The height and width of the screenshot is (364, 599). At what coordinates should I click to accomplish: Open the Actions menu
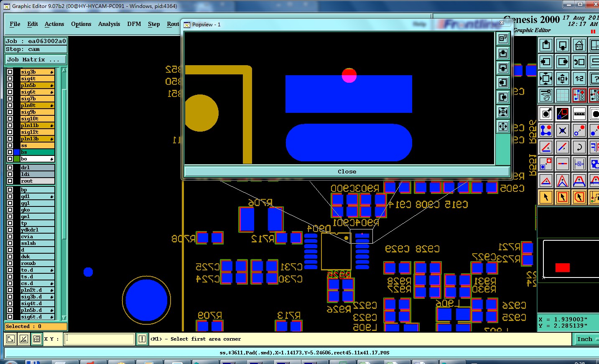tap(54, 24)
